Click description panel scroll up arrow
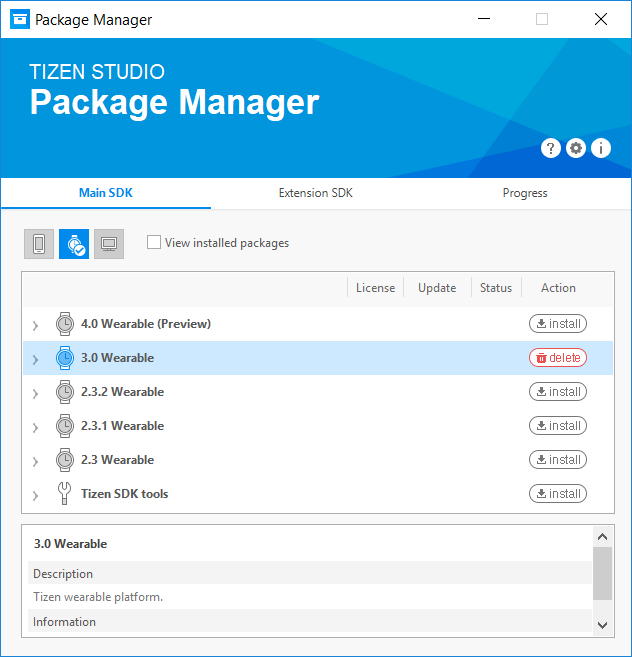The width and height of the screenshot is (632, 657). (603, 537)
